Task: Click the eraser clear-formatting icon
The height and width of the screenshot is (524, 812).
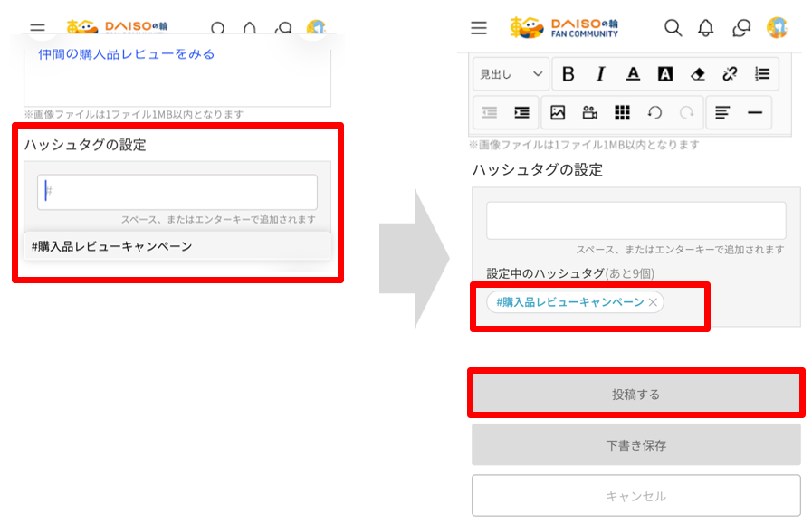Action: pyautogui.click(x=697, y=74)
